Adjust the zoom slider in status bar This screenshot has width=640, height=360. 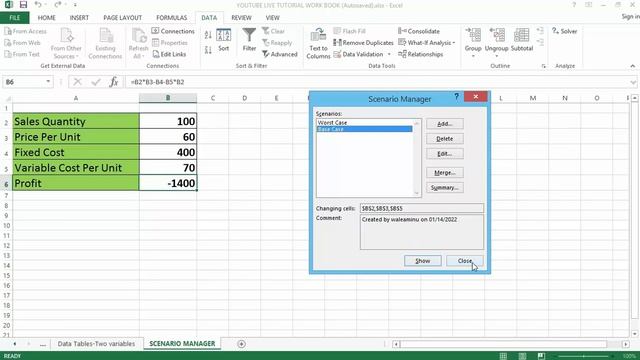[x=584, y=356]
